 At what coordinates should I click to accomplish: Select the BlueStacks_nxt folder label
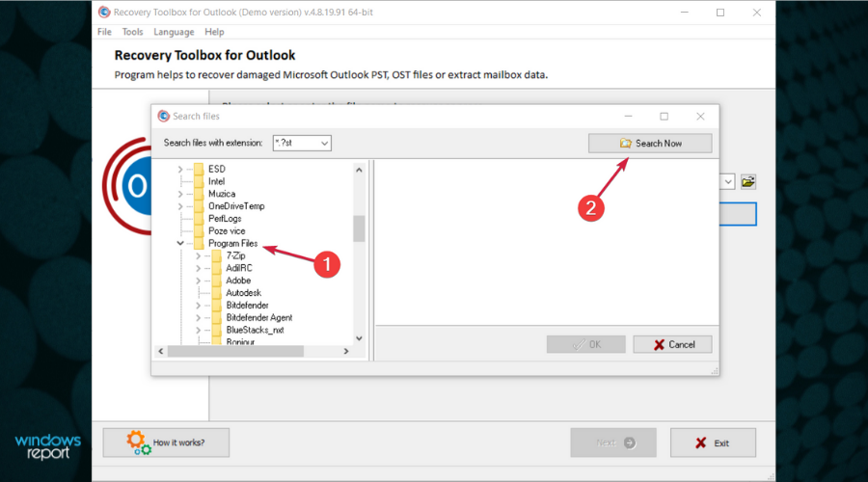(x=255, y=330)
